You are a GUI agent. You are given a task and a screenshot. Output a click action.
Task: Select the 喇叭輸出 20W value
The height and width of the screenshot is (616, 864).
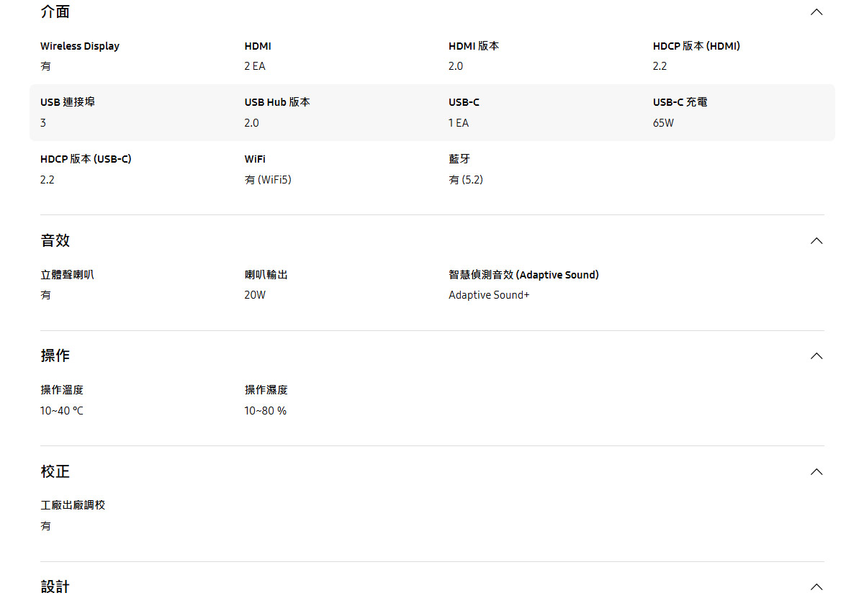click(255, 295)
